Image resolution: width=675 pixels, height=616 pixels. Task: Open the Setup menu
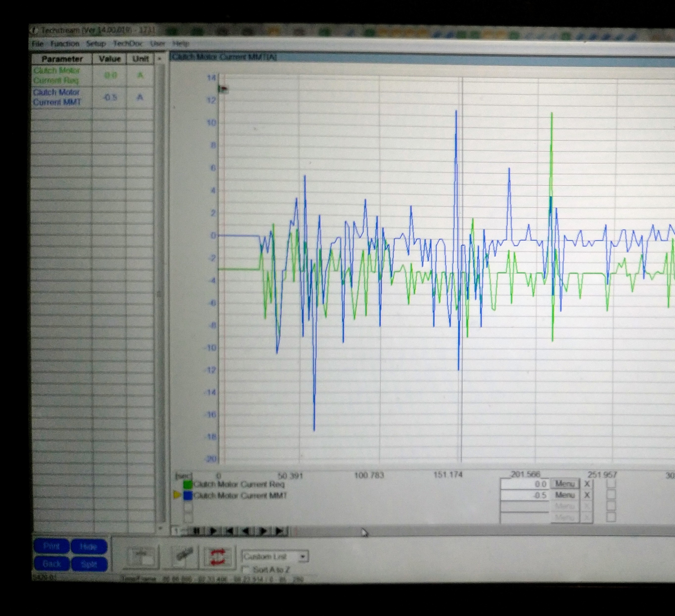point(96,44)
